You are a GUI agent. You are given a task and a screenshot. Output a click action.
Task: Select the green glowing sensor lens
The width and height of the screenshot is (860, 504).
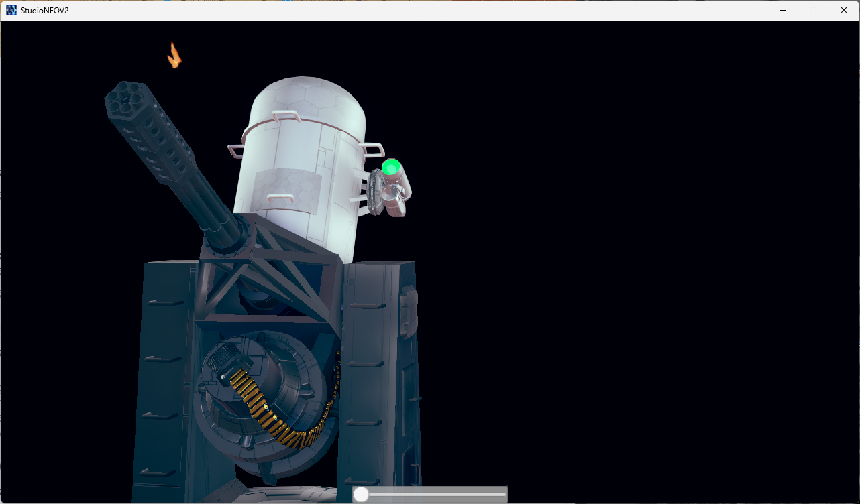click(391, 167)
